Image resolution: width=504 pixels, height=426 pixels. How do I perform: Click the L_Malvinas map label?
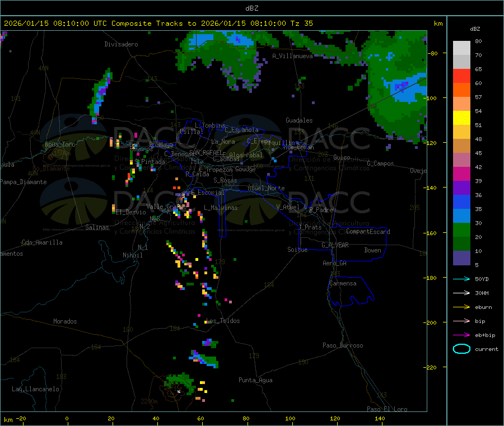pyautogui.click(x=221, y=208)
